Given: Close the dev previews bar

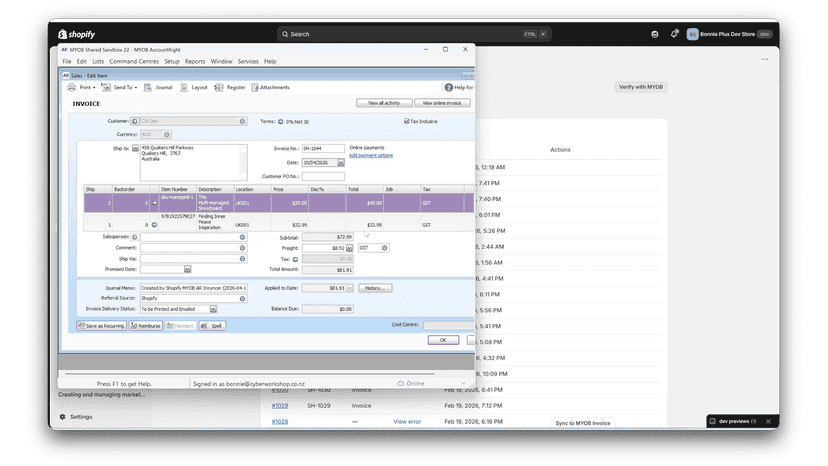Looking at the screenshot, I should 768,421.
